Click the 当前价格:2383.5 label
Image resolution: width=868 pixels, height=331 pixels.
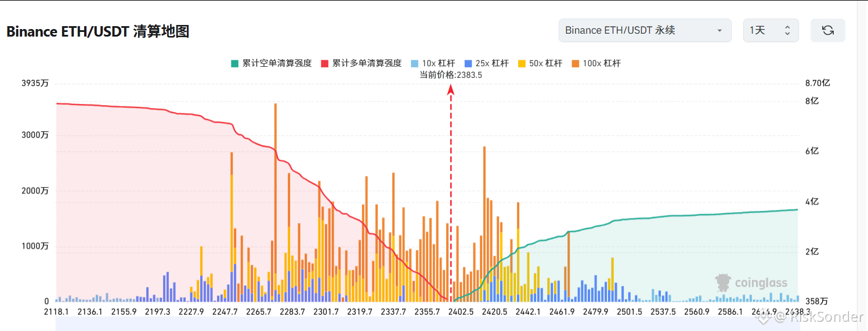click(x=451, y=75)
